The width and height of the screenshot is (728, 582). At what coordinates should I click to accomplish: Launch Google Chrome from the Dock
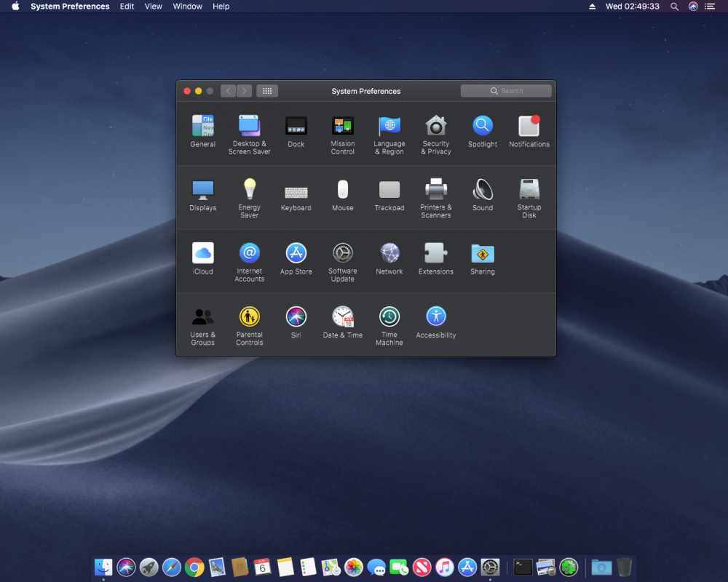tap(194, 567)
